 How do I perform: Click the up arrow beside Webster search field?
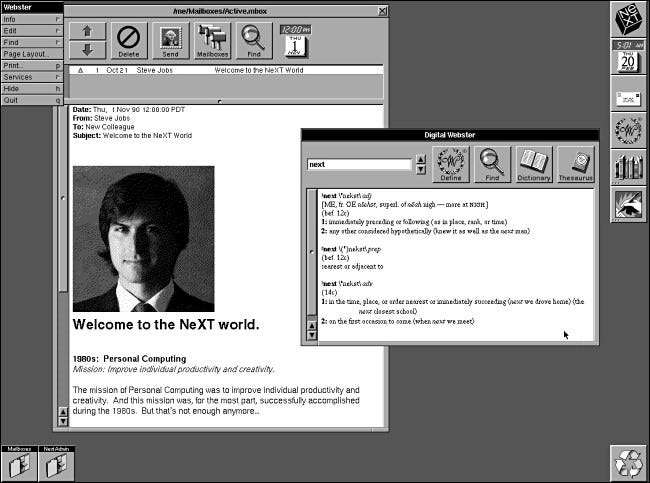pos(421,159)
